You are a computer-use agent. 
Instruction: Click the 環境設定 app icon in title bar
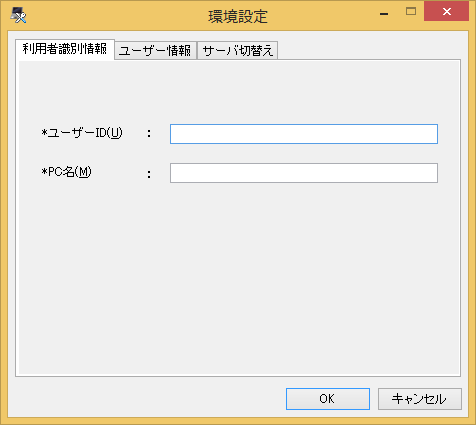[x=19, y=16]
